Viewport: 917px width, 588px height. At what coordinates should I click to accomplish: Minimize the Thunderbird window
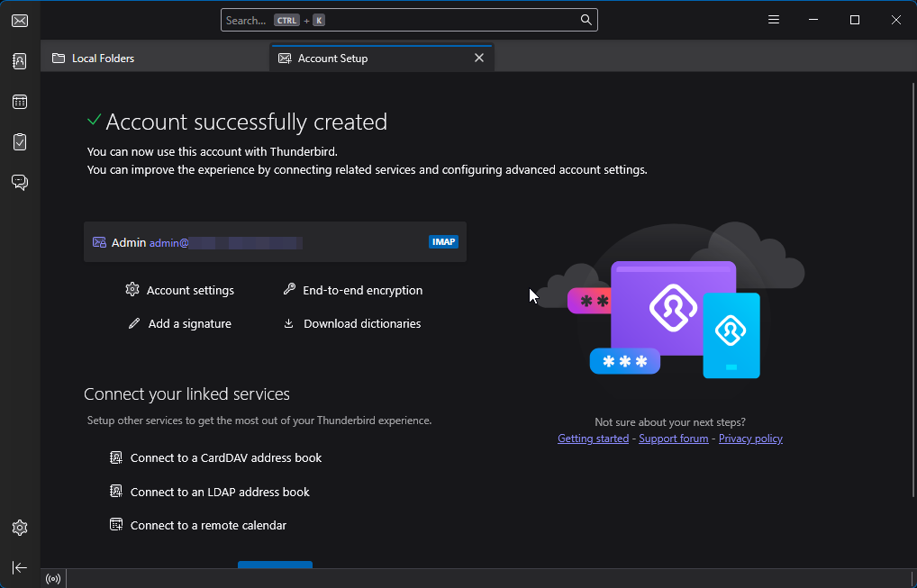(813, 20)
